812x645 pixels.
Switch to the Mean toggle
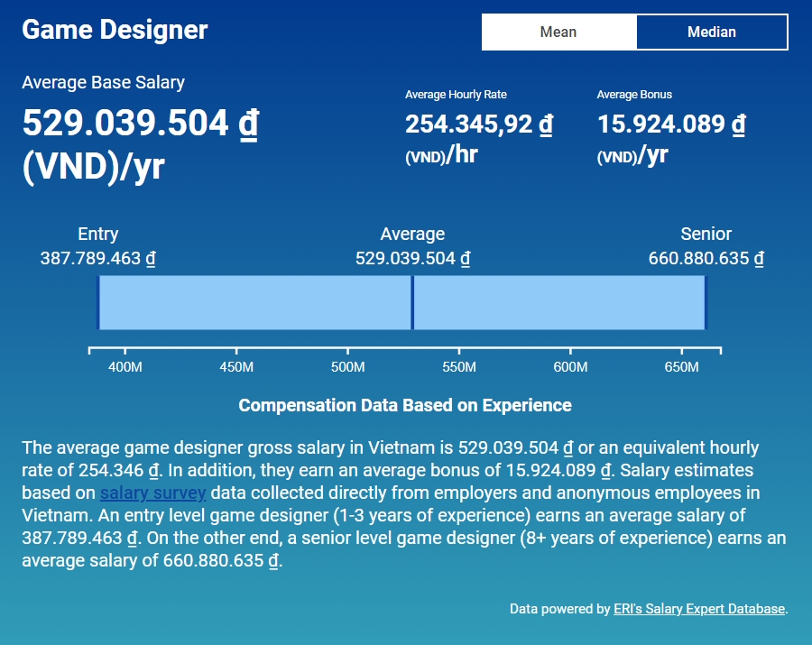click(x=558, y=32)
